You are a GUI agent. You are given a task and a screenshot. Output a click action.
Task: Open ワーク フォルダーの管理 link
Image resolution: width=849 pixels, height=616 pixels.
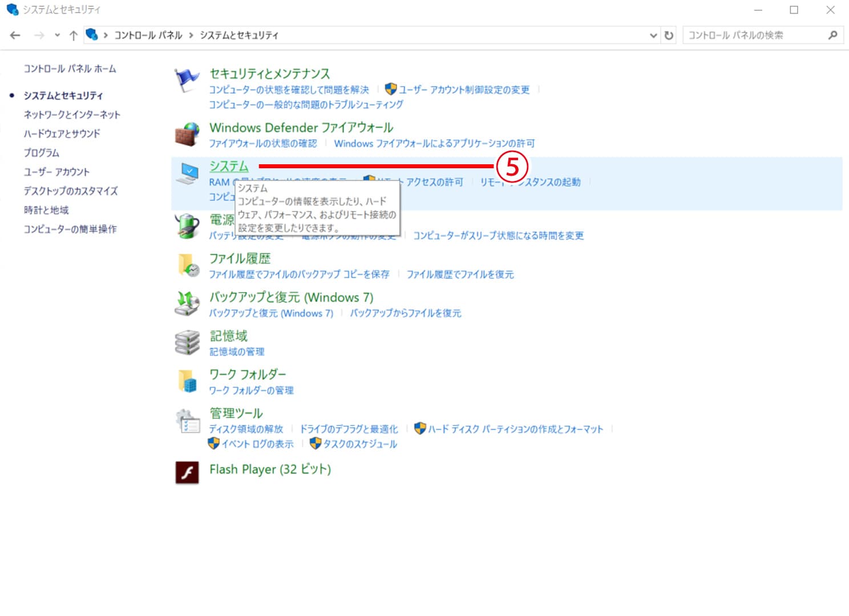point(251,390)
